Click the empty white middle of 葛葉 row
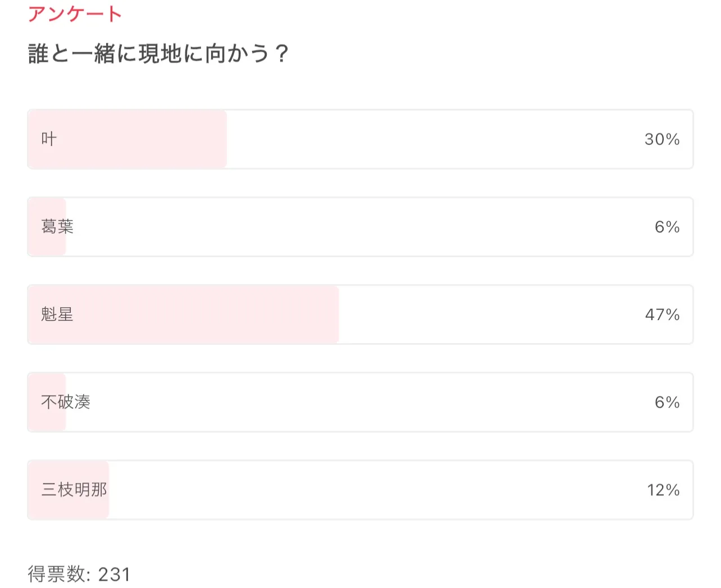Viewport: 721px width, 588px height. (x=359, y=227)
